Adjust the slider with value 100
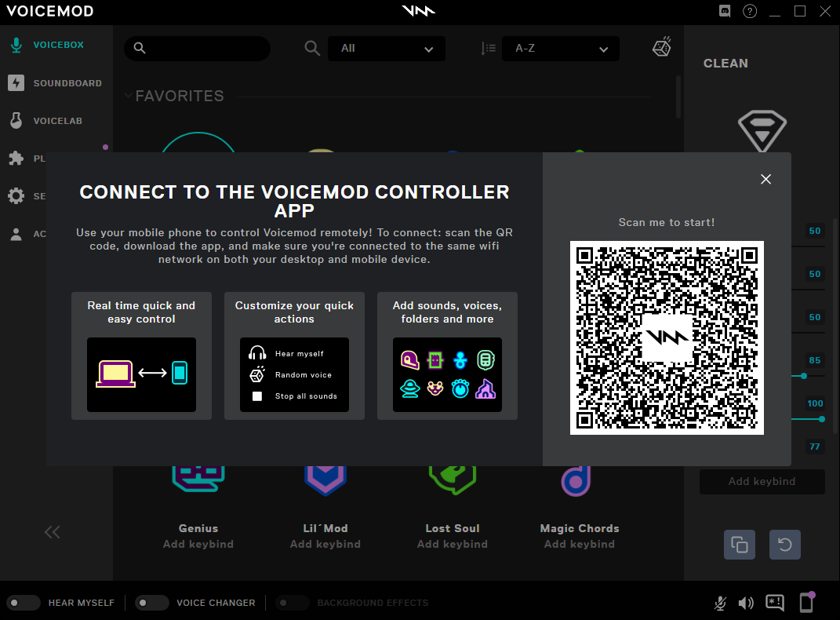840x620 pixels. (822, 419)
